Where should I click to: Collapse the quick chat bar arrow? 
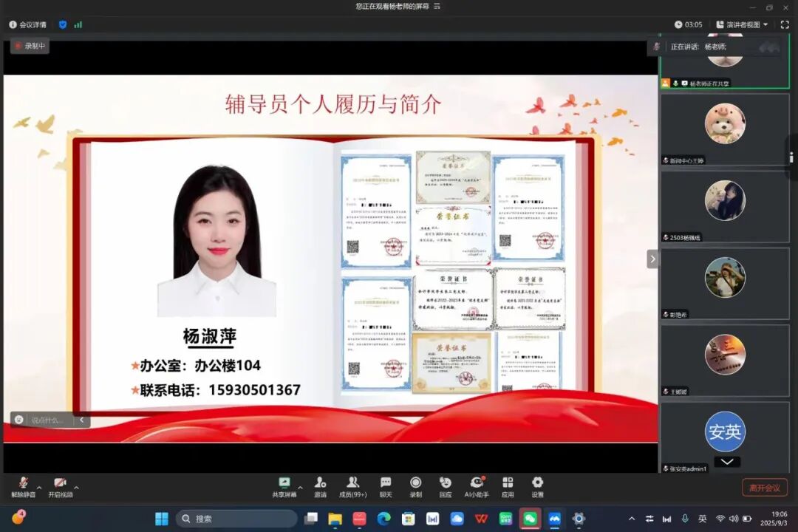(82, 420)
